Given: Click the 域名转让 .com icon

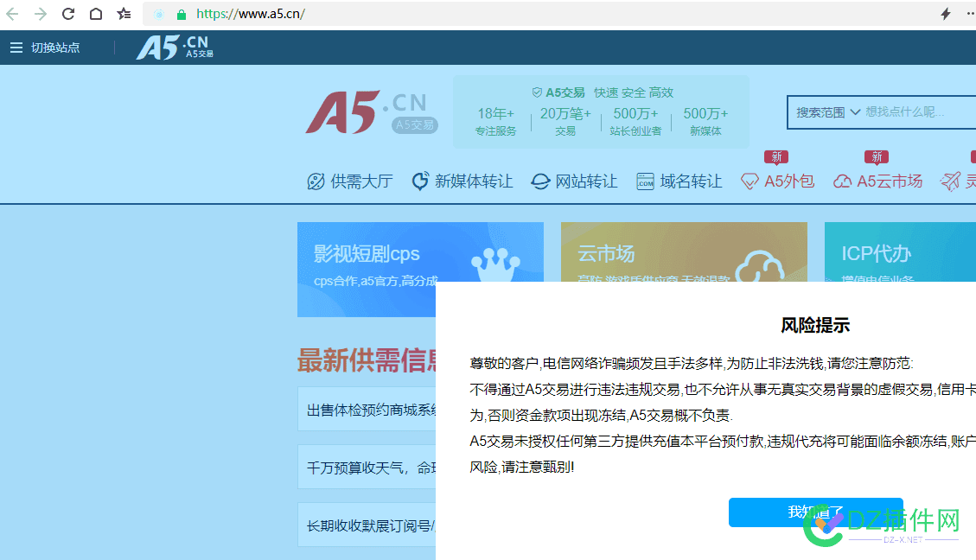Looking at the screenshot, I should pos(646,181).
